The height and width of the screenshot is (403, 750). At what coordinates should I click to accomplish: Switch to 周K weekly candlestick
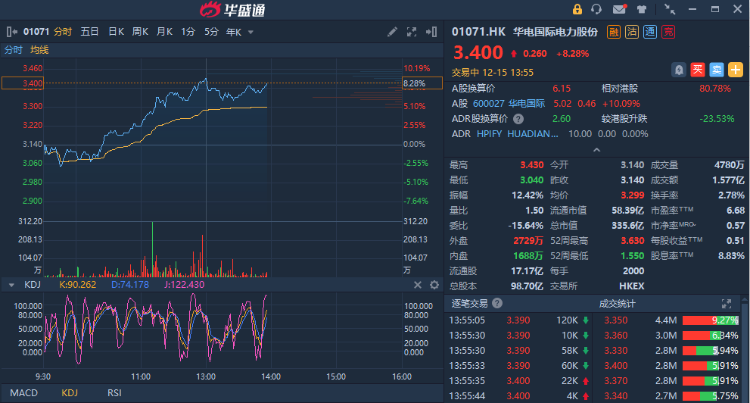pos(140,32)
